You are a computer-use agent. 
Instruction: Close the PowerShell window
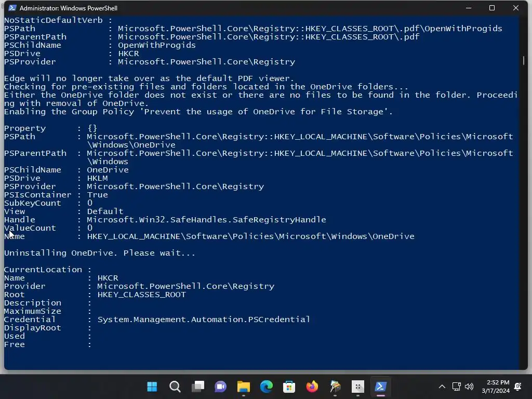(516, 8)
